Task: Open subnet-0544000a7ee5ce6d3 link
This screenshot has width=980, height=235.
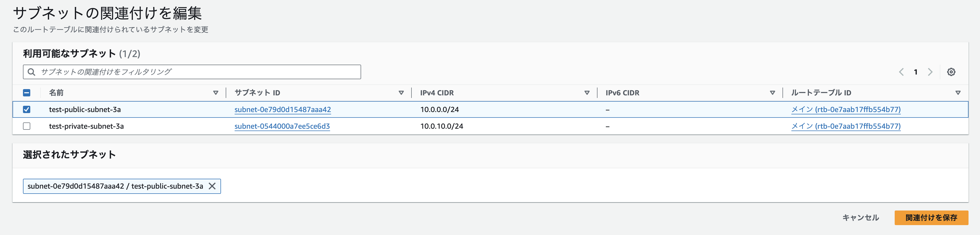Action: [x=282, y=126]
